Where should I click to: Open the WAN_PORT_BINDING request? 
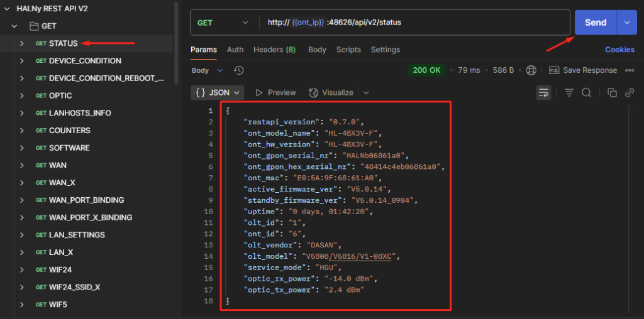point(80,200)
